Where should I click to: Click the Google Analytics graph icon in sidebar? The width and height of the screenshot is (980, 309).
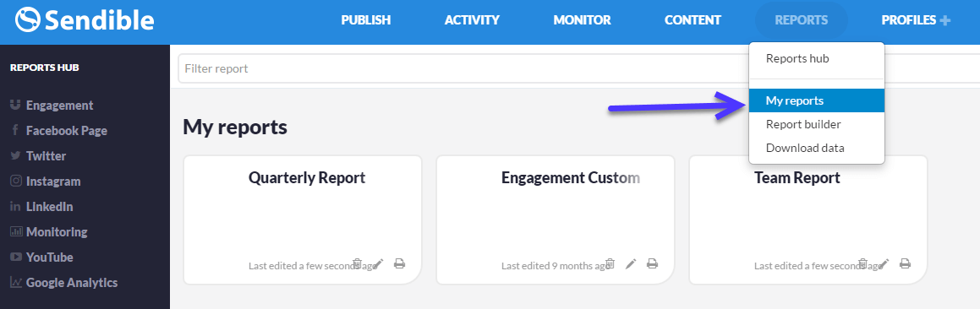tap(15, 282)
